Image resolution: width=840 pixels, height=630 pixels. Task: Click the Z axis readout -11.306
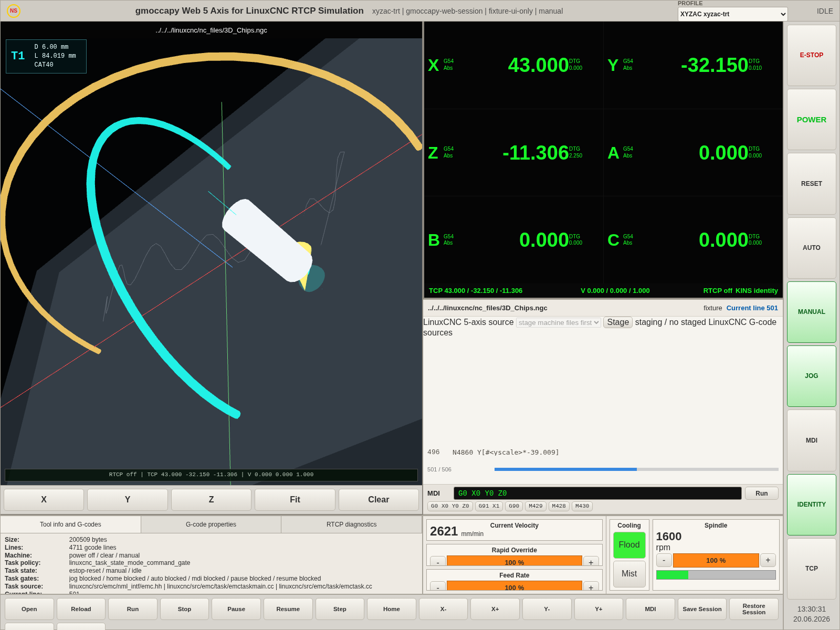(x=535, y=153)
